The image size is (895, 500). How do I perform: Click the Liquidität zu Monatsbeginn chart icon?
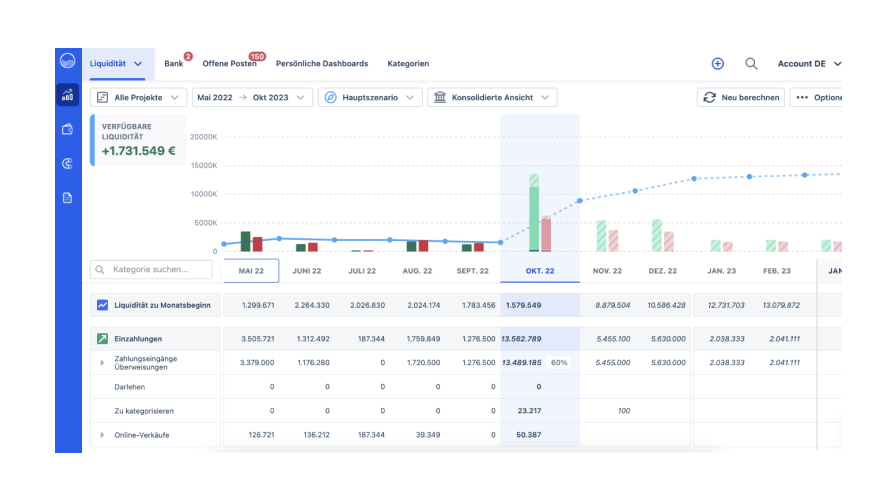pyautogui.click(x=101, y=305)
